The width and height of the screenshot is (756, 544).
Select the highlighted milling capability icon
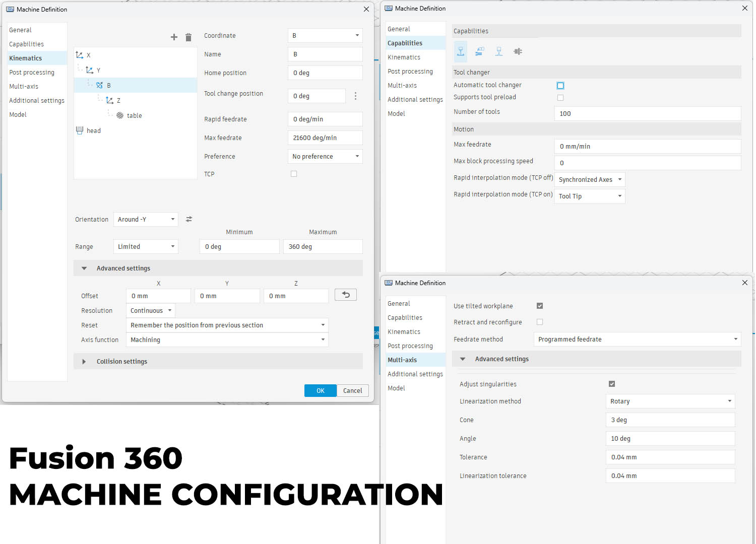click(461, 51)
